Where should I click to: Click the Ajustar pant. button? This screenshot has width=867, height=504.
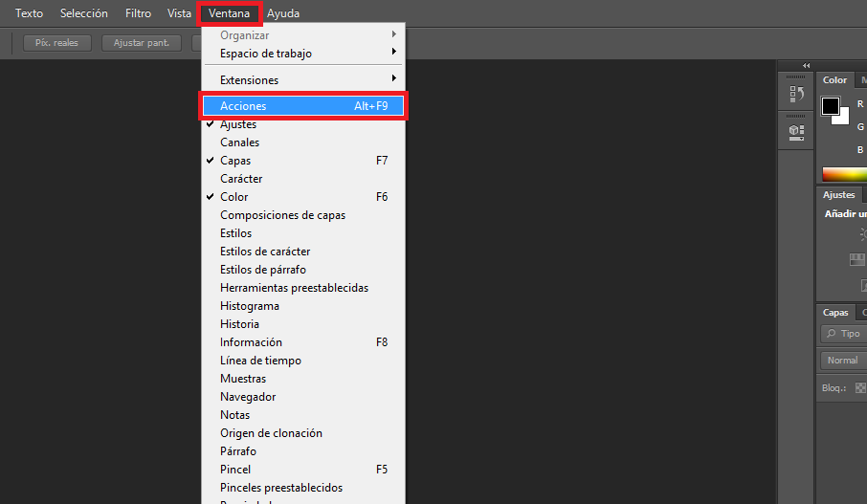tap(142, 42)
